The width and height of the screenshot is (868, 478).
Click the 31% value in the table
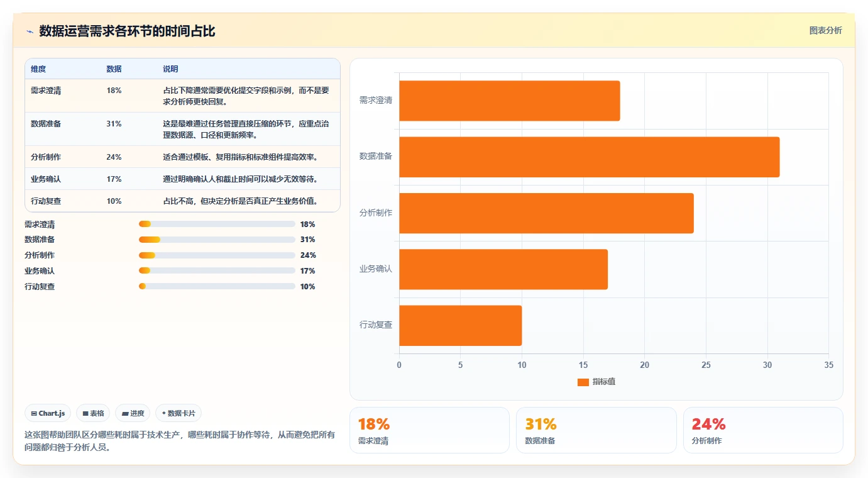[114, 124]
